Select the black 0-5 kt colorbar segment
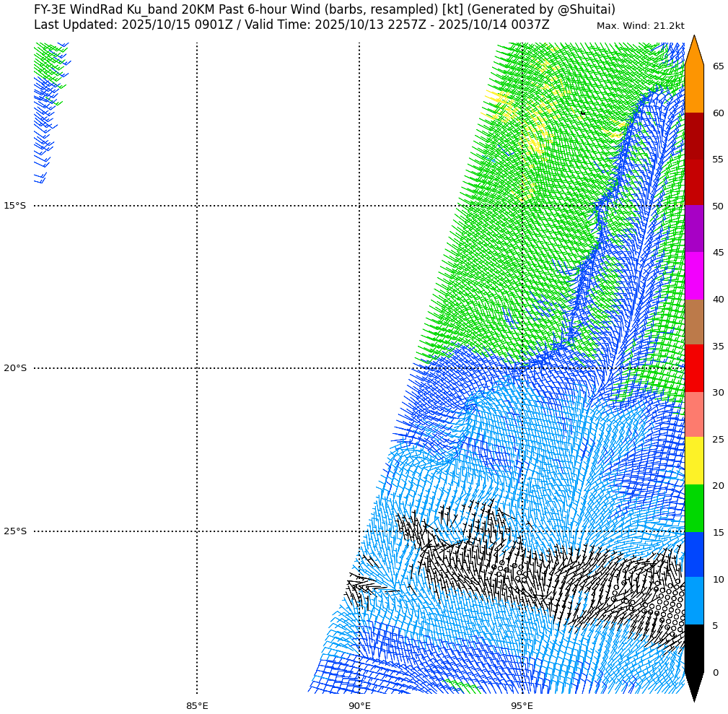The height and width of the screenshot is (714, 728). click(x=693, y=648)
